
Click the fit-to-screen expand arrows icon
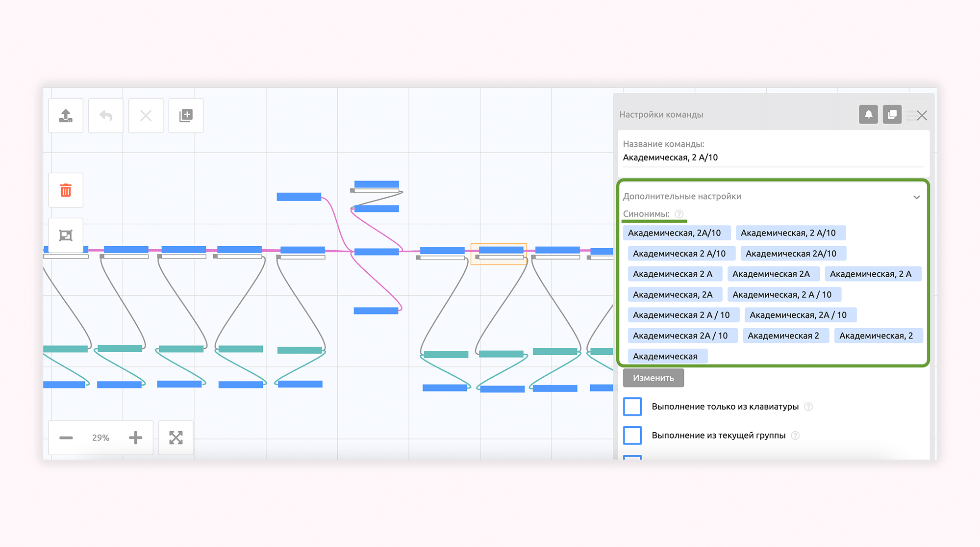pyautogui.click(x=176, y=438)
